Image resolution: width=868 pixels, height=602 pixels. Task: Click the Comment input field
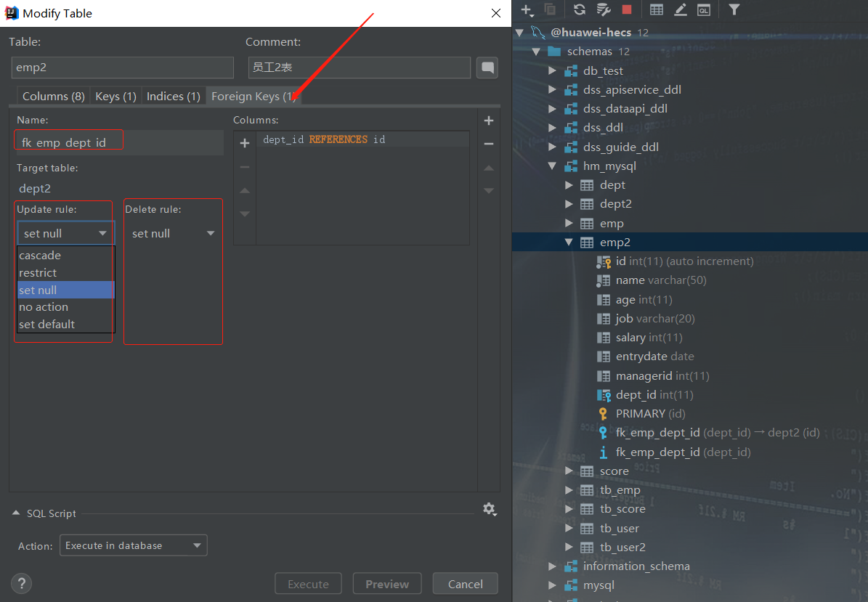click(360, 68)
